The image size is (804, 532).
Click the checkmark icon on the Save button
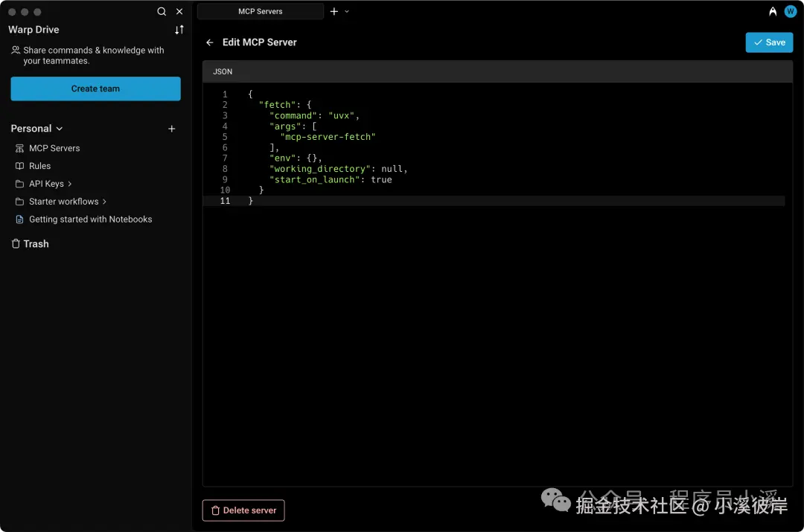[758, 42]
